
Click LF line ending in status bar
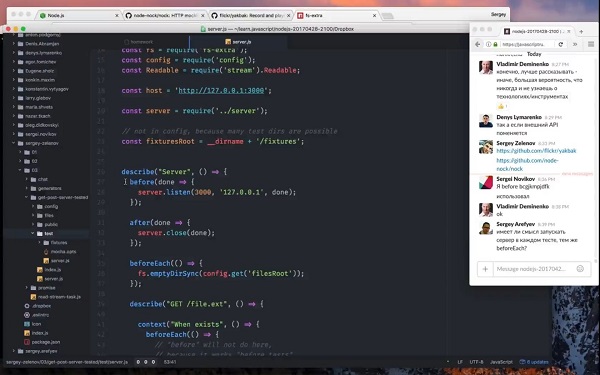point(460,362)
